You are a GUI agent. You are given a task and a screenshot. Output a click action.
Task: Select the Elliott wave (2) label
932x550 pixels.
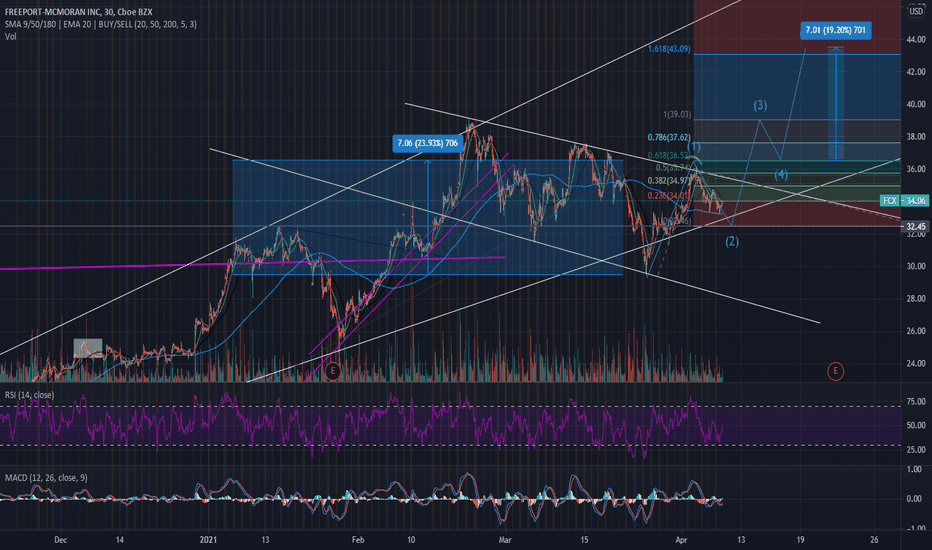(x=732, y=241)
